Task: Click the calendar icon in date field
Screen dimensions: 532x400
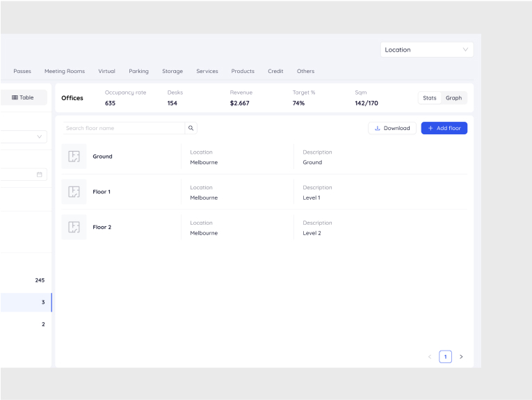Action: pos(40,175)
